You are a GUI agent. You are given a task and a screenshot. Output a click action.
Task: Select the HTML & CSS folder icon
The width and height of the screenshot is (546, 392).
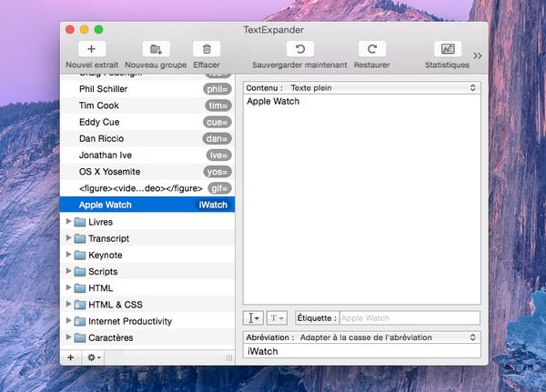point(80,305)
